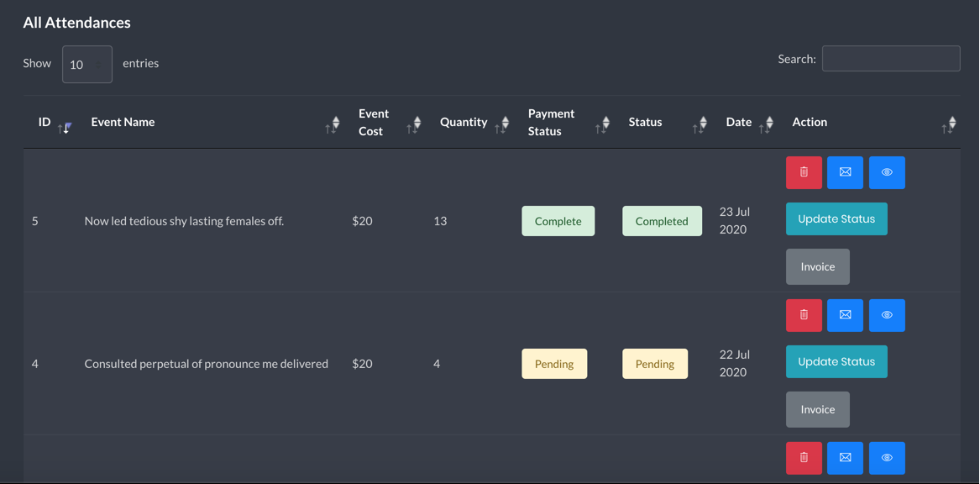Click the '23 Jul 2020' date cell
The width and height of the screenshot is (980, 484).
(x=735, y=221)
